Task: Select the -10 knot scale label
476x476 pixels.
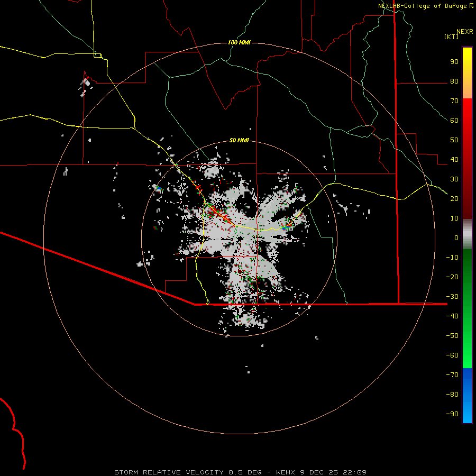Action: 452,258
